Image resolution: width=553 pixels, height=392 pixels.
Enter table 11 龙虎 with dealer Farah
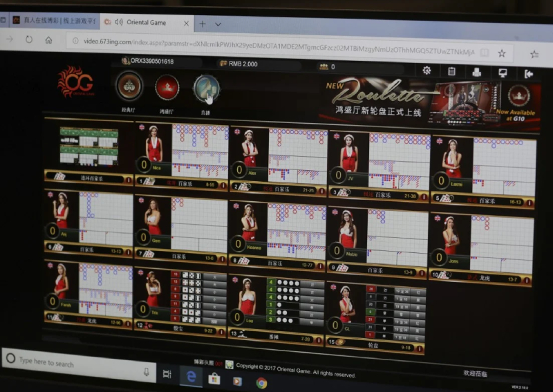click(88, 295)
